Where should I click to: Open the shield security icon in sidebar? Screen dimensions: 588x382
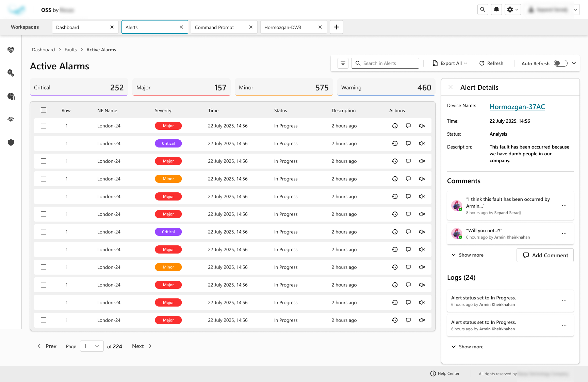[11, 142]
